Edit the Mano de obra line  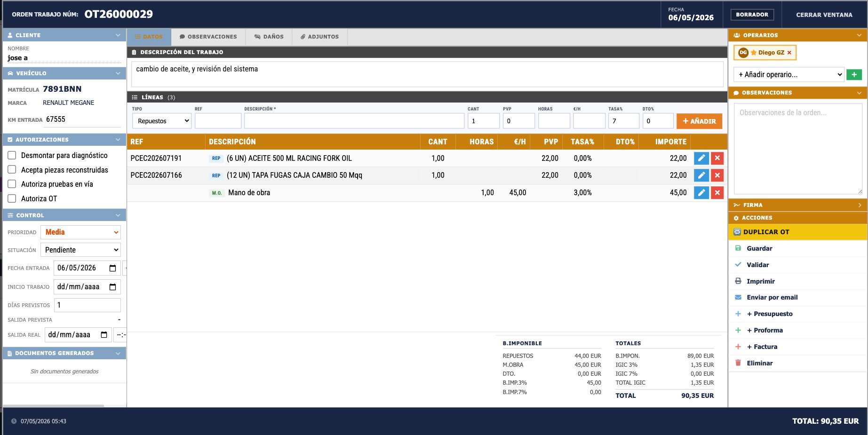pos(701,192)
